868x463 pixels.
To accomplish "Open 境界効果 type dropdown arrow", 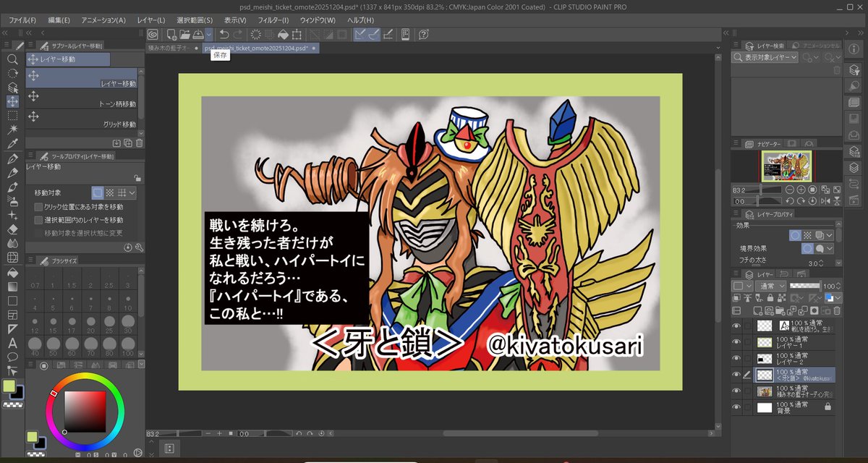I will point(829,248).
